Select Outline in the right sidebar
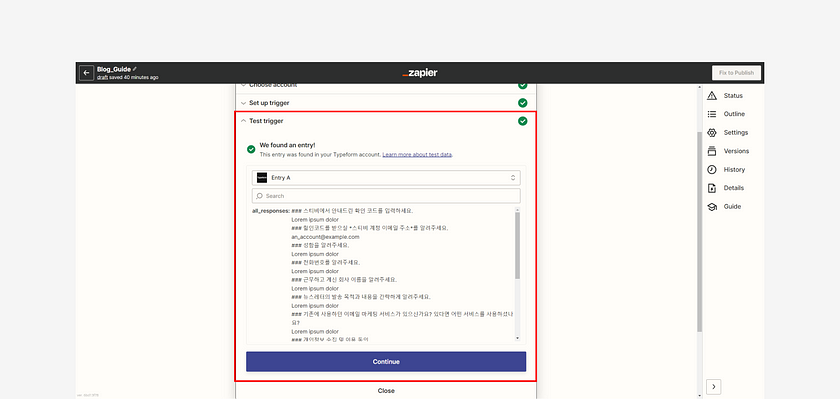Screen dimensions: 840x399 click(x=734, y=114)
